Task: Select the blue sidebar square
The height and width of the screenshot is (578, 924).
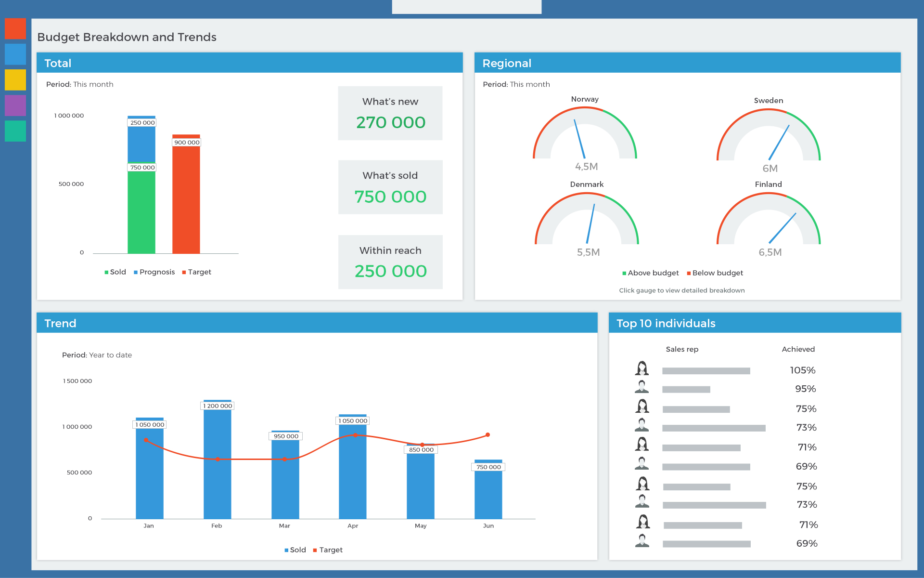Action: [15, 54]
